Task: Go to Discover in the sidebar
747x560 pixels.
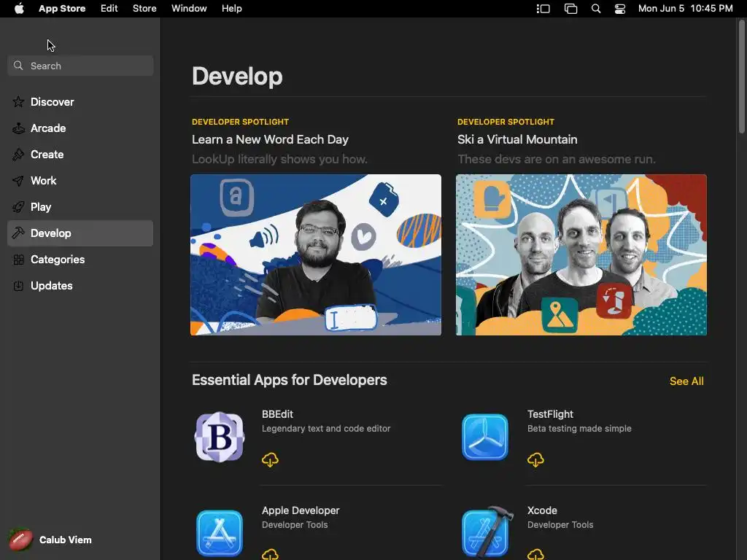Action: pyautogui.click(x=80, y=102)
